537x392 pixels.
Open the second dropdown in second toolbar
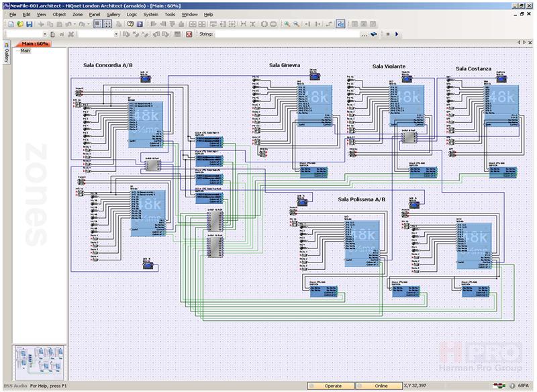click(x=116, y=34)
